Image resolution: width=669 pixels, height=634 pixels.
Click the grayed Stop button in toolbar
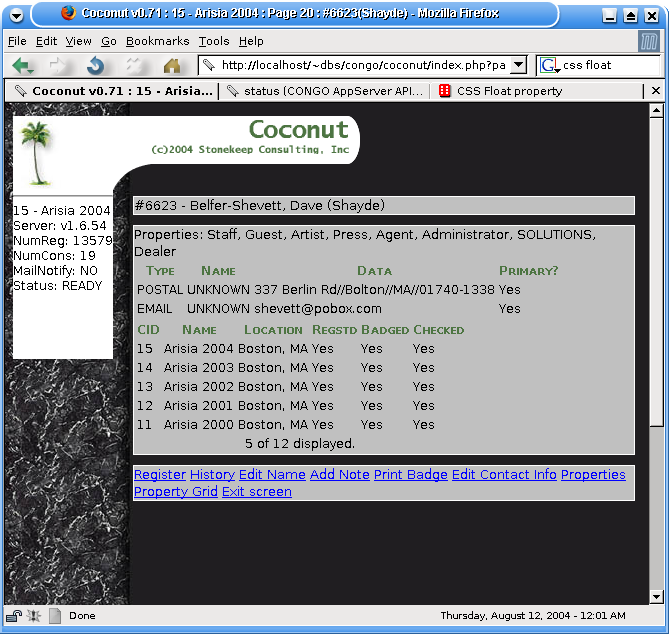(x=134, y=66)
